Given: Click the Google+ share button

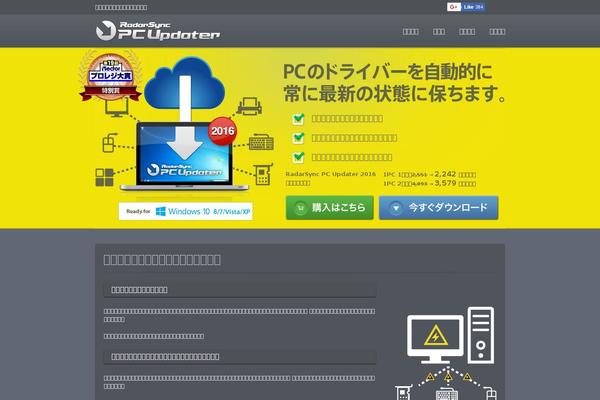Looking at the screenshot, I should [x=453, y=7].
